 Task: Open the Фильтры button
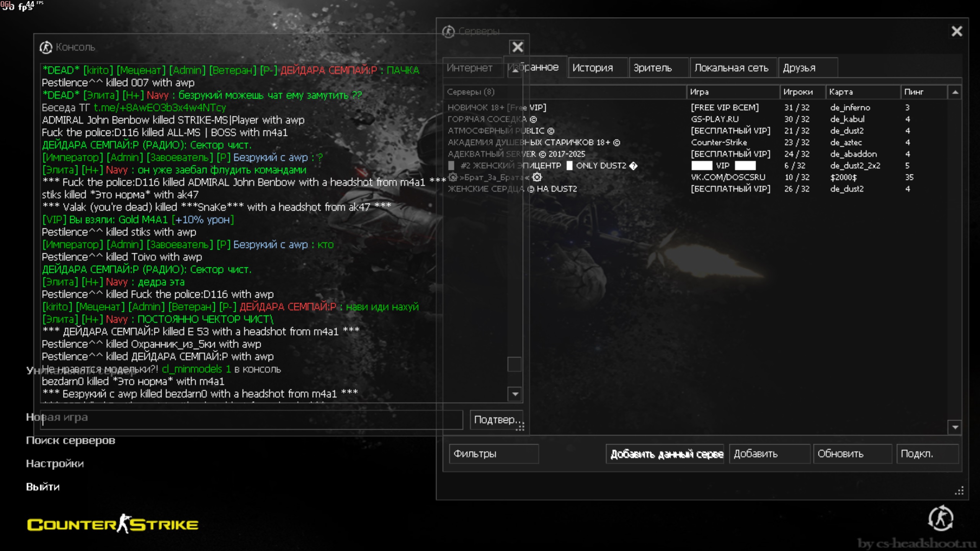tap(493, 454)
